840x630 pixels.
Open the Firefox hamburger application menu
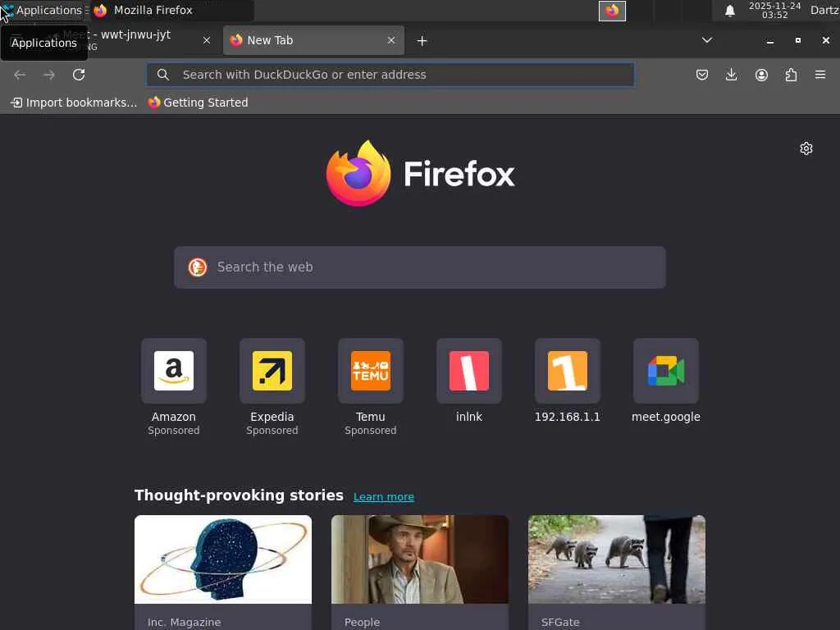click(820, 75)
